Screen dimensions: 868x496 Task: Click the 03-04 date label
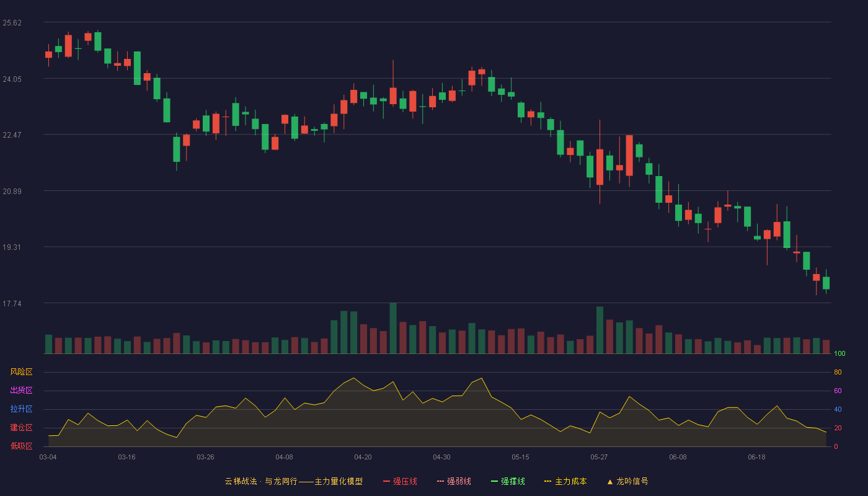point(48,457)
